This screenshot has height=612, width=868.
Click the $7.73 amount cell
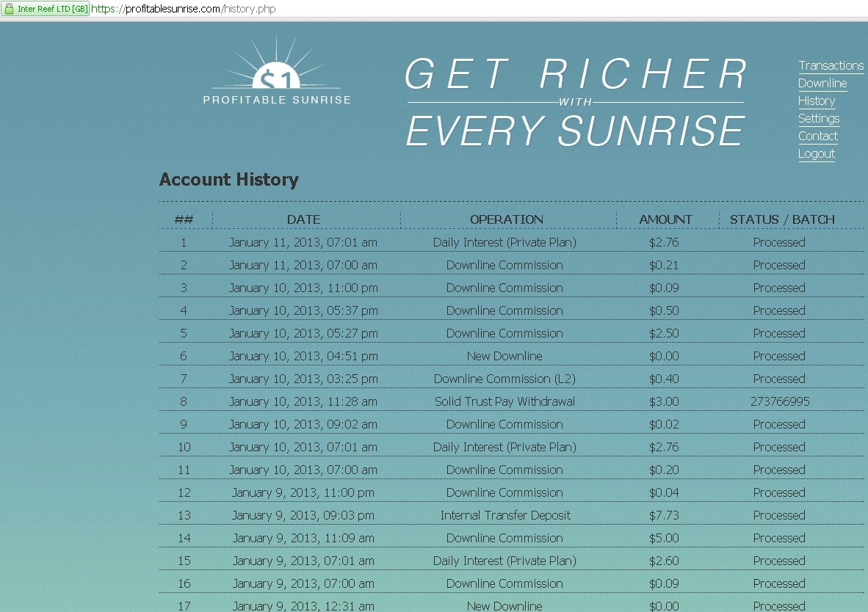[x=664, y=515]
